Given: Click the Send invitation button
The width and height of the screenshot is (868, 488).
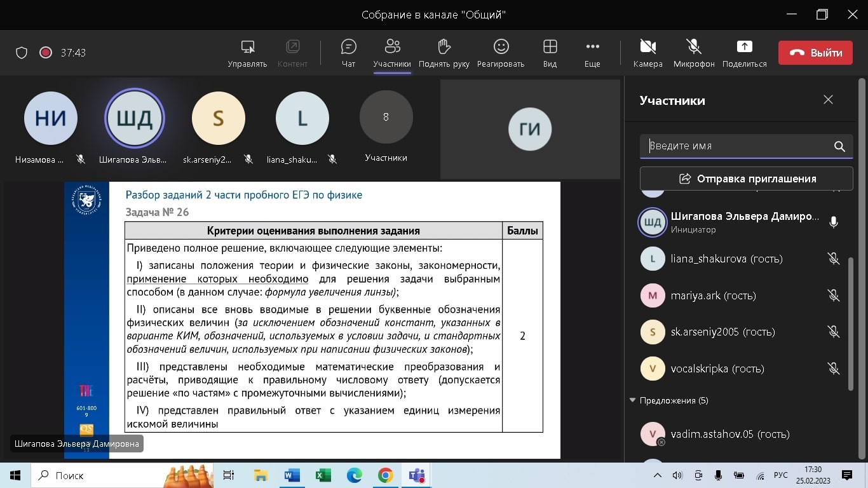Looking at the screenshot, I should click(x=746, y=179).
